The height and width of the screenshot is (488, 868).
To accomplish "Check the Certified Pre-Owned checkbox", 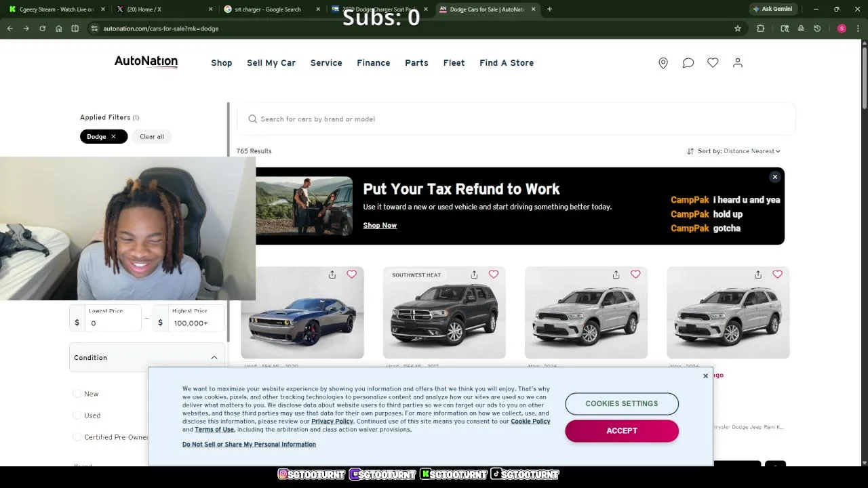I will tap(77, 437).
